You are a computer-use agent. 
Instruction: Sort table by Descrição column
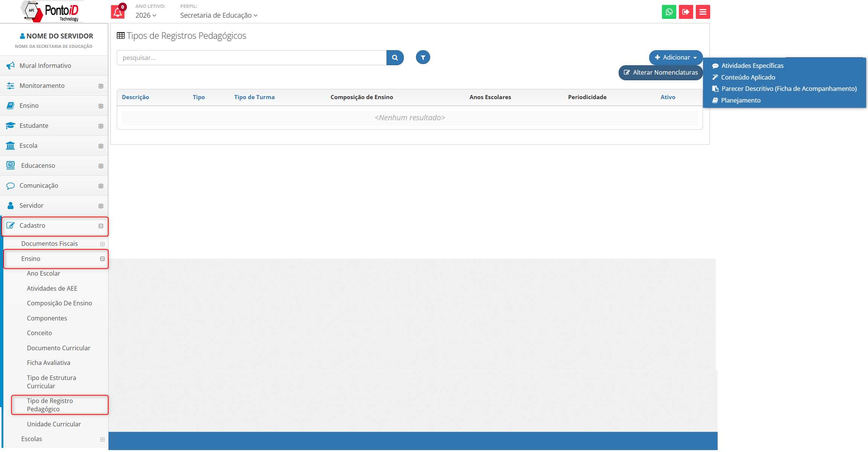[x=135, y=97]
